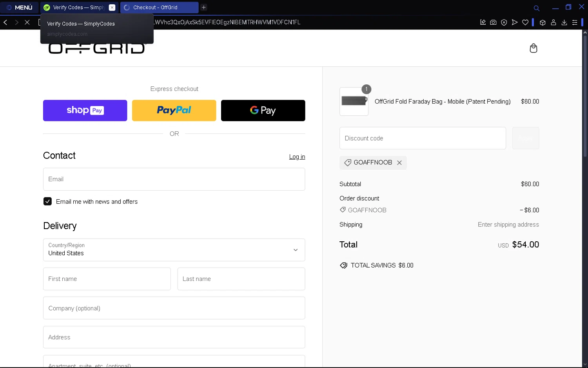Open the easy setup sliders icon
Viewport: 588px width, 368px height.
pos(575,22)
